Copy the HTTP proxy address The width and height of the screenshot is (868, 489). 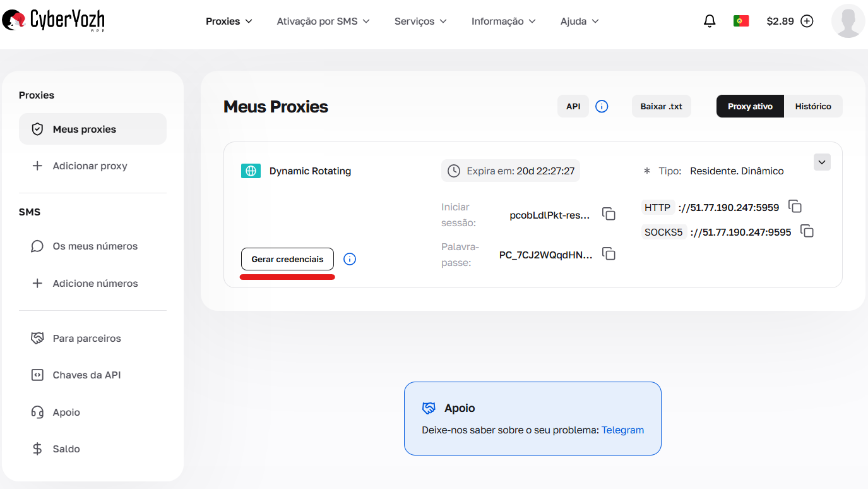(795, 206)
